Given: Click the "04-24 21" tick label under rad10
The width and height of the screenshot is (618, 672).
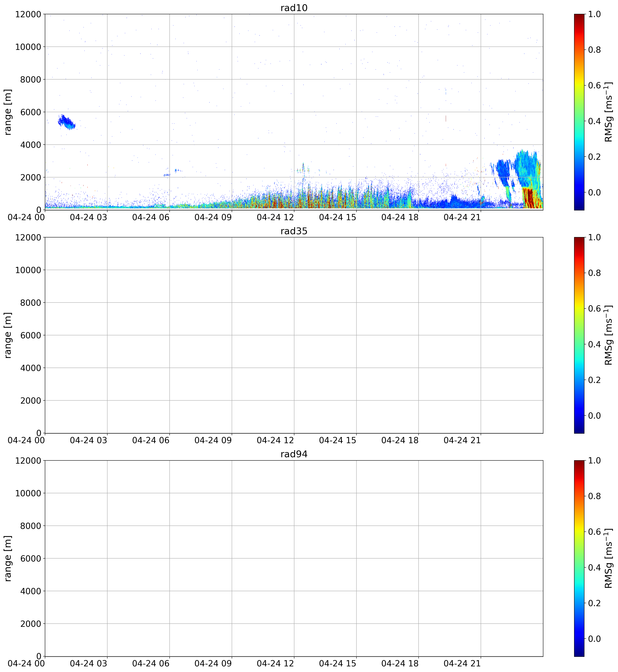Looking at the screenshot, I should [x=462, y=217].
